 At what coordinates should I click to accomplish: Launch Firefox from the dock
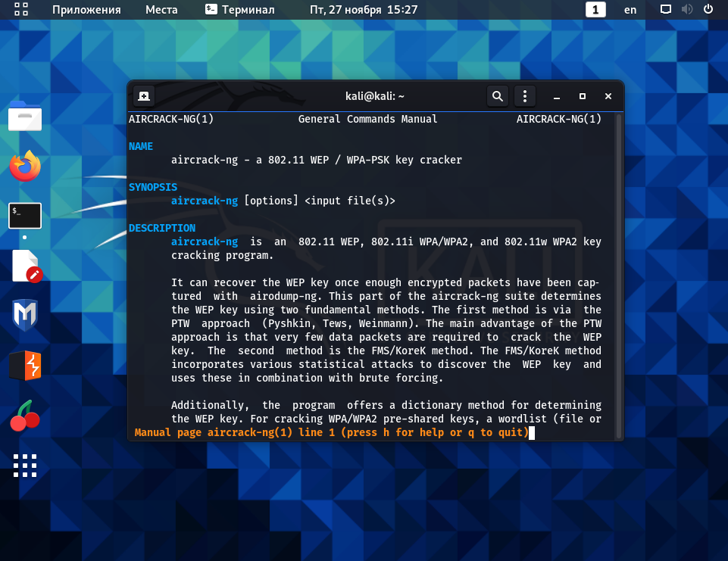(x=25, y=166)
